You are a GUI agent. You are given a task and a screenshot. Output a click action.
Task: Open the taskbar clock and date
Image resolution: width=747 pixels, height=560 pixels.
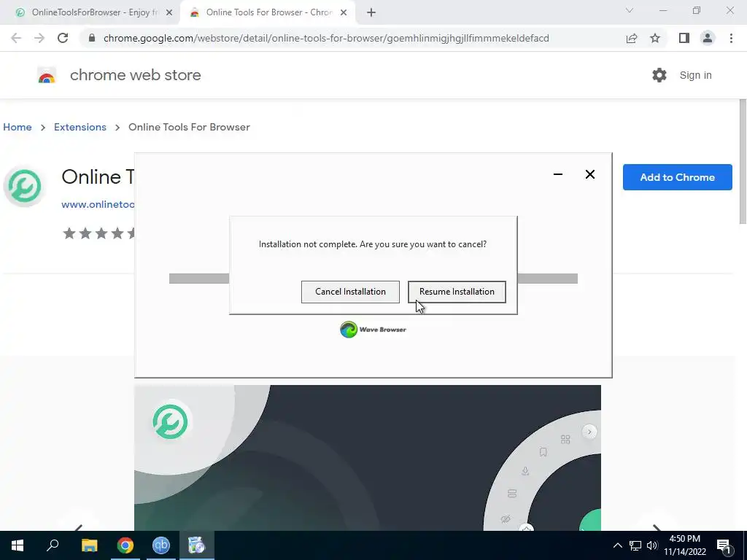tap(684, 545)
